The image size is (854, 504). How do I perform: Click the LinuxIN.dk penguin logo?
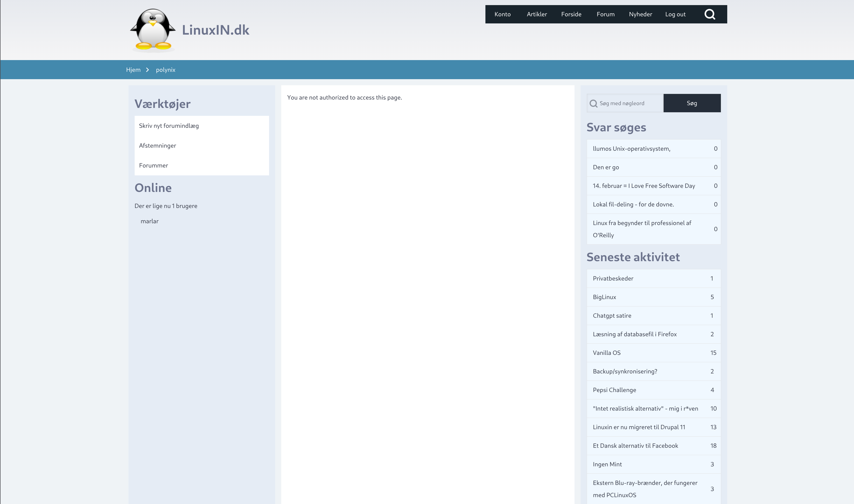pos(153,30)
